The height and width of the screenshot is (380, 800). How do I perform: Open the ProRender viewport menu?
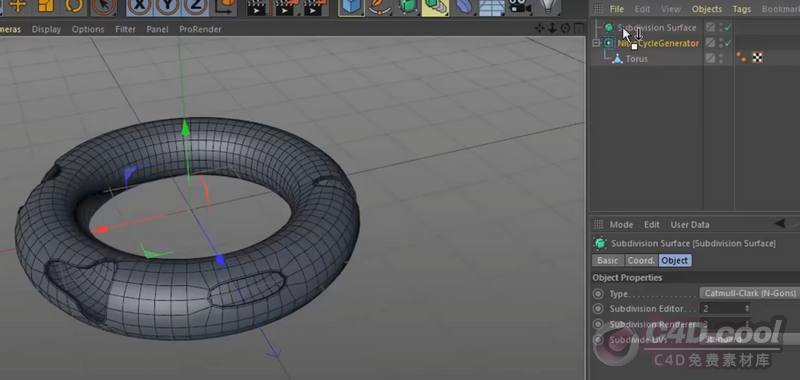coord(200,29)
